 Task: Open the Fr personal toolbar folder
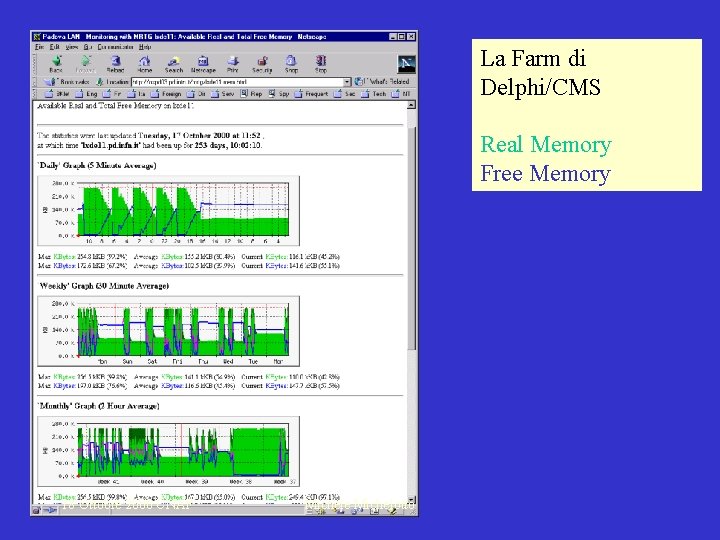[x=112, y=94]
